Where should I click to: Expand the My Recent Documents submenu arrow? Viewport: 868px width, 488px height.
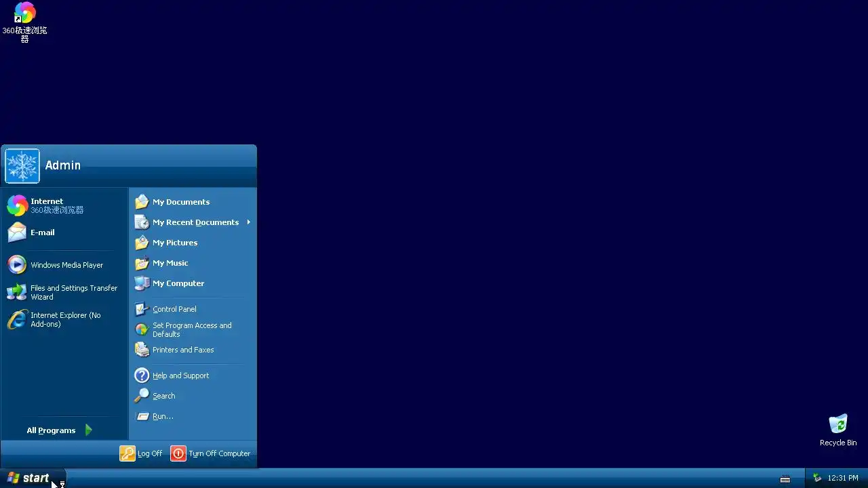click(249, 222)
